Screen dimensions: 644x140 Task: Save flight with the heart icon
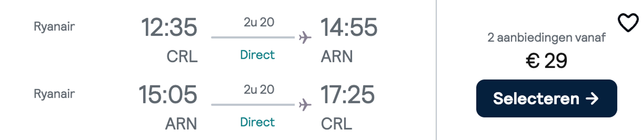[628, 22]
